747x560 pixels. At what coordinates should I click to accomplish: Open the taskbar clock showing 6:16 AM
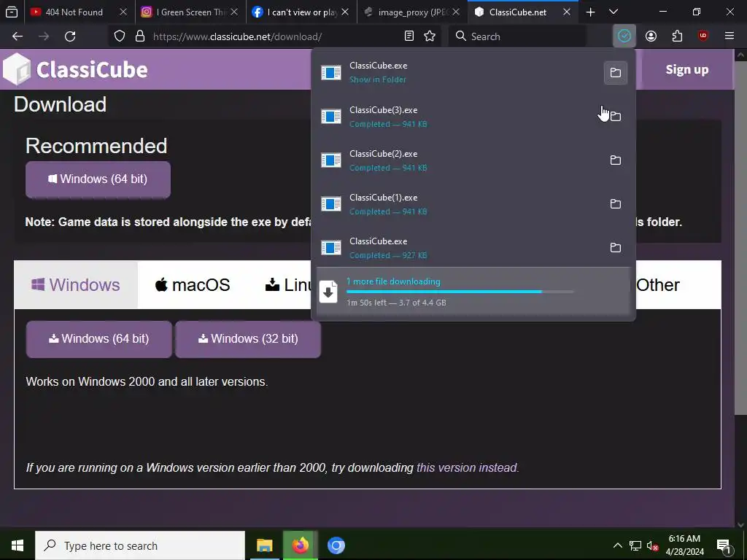coord(684,545)
